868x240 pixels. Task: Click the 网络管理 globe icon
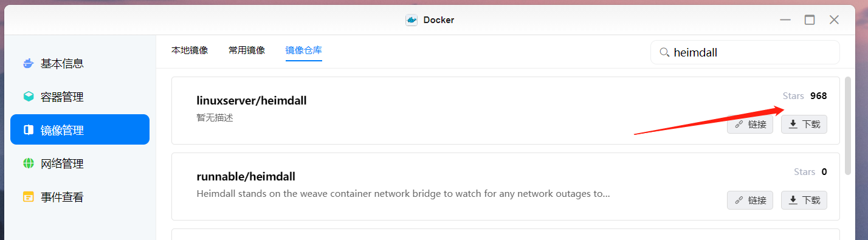29,163
